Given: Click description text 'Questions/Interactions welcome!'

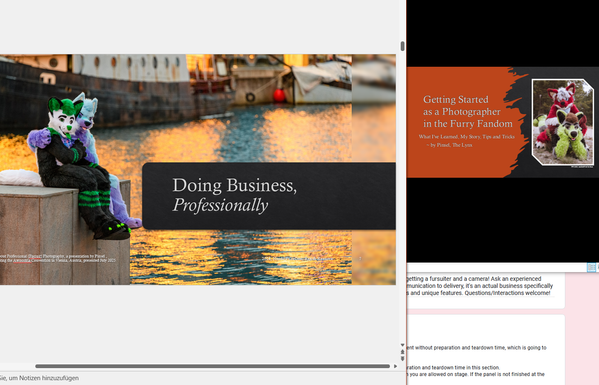Looking at the screenshot, I should pyautogui.click(x=507, y=293).
